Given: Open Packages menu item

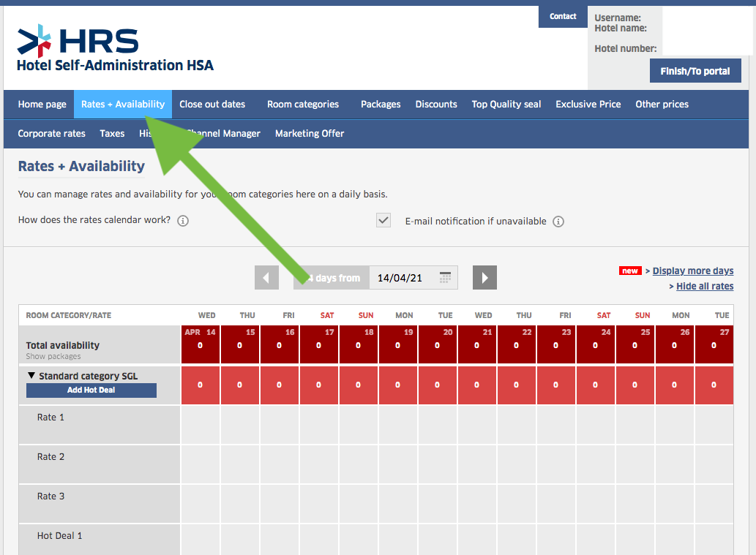Looking at the screenshot, I should (x=381, y=104).
